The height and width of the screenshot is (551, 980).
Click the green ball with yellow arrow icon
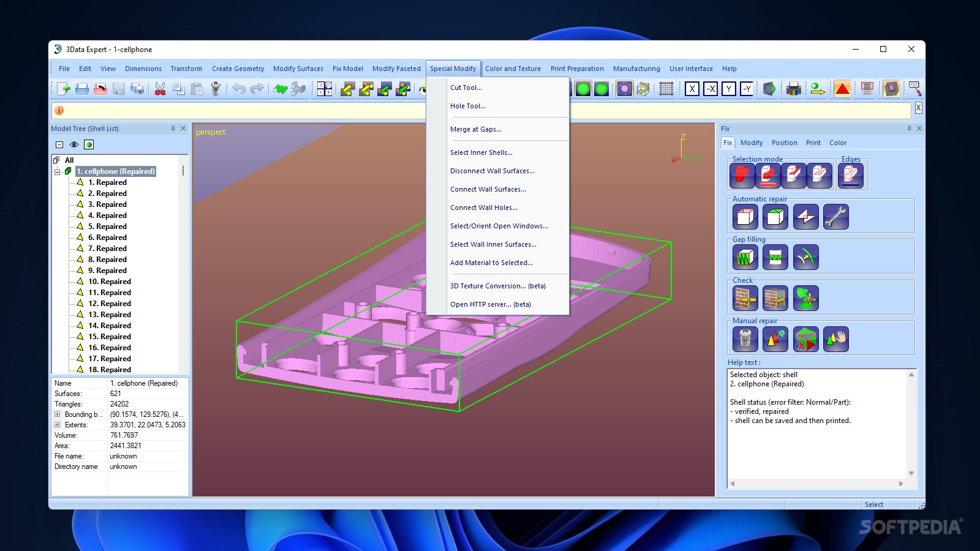point(817,89)
